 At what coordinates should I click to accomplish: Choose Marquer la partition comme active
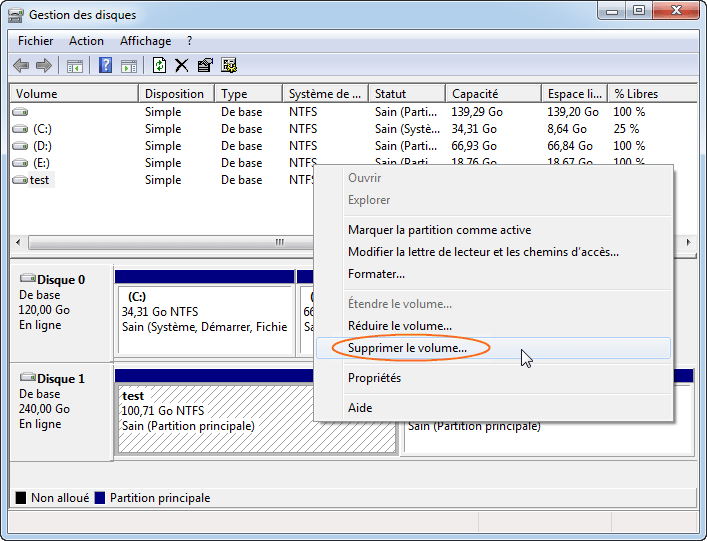point(493,230)
